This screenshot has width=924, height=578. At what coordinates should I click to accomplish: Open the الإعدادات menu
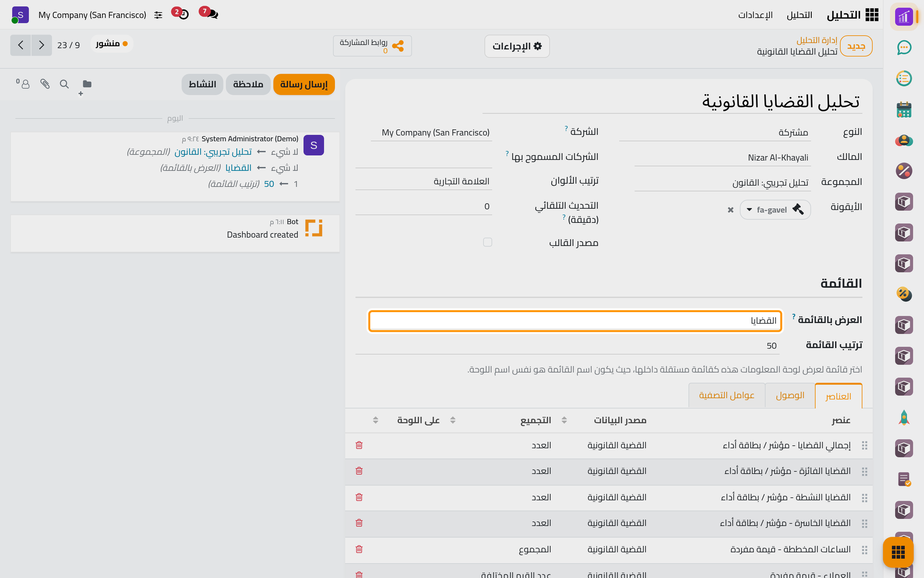[756, 15]
